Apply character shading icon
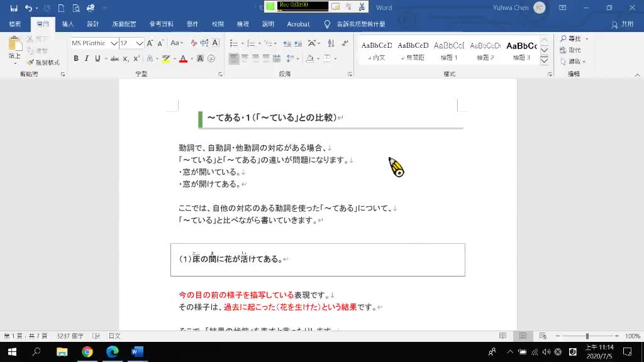 coord(200,58)
